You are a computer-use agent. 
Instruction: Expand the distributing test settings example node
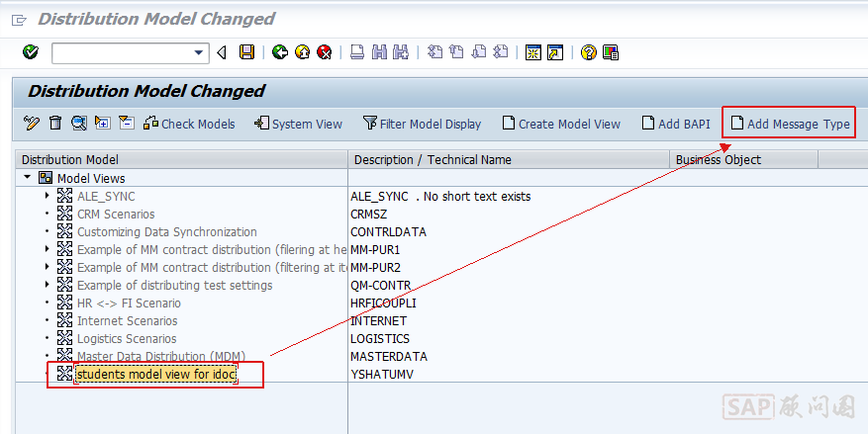tap(47, 285)
